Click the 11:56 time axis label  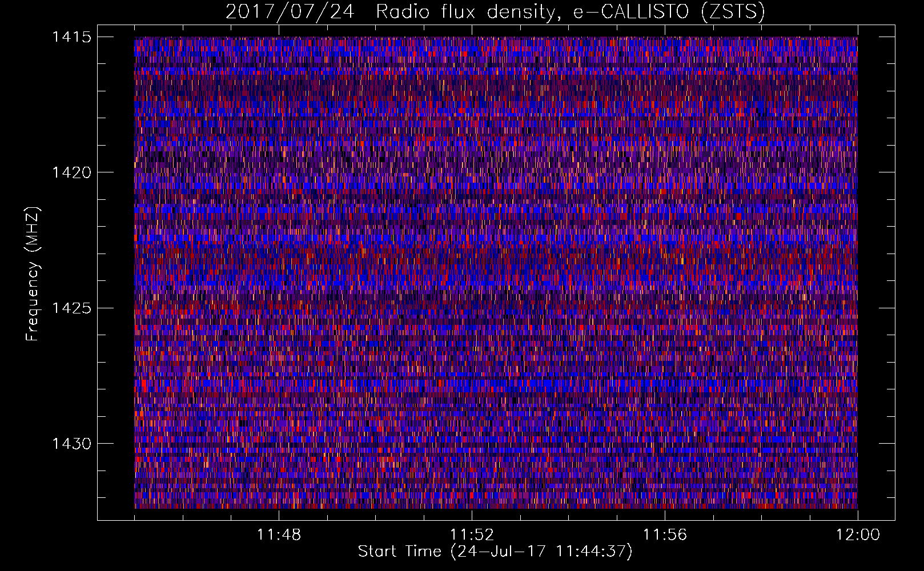[665, 535]
